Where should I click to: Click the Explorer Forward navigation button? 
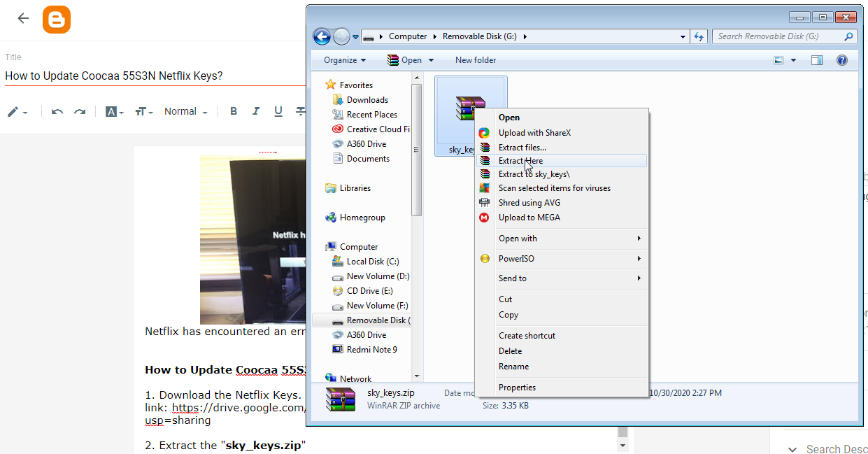(341, 36)
